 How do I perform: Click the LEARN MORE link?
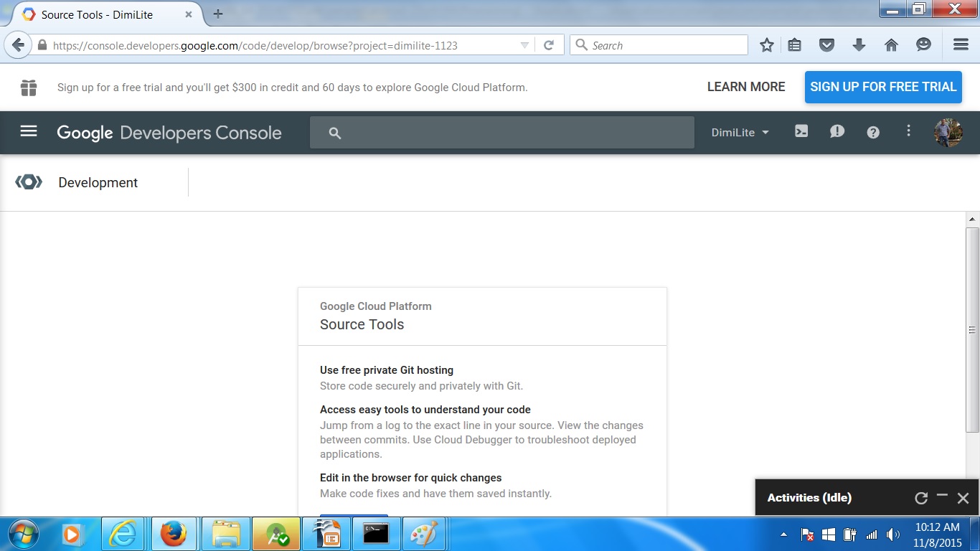point(746,87)
